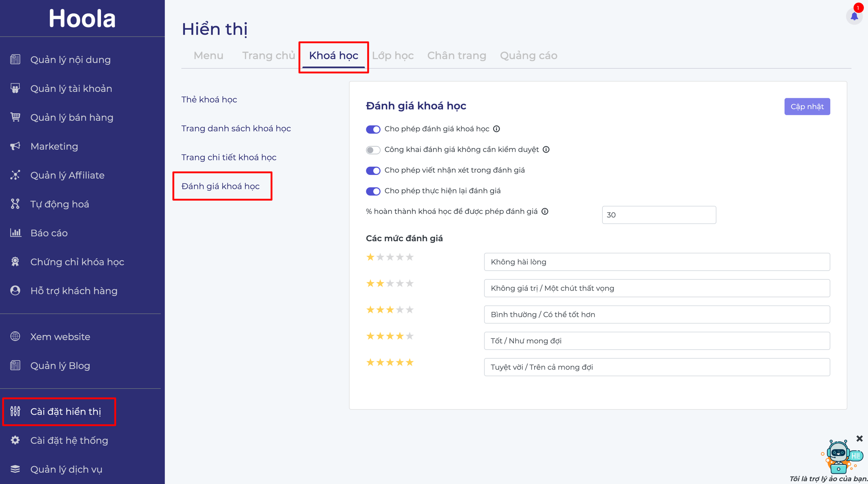The height and width of the screenshot is (484, 868).
Task: Open the virtual assistant robot chat
Action: tap(841, 457)
